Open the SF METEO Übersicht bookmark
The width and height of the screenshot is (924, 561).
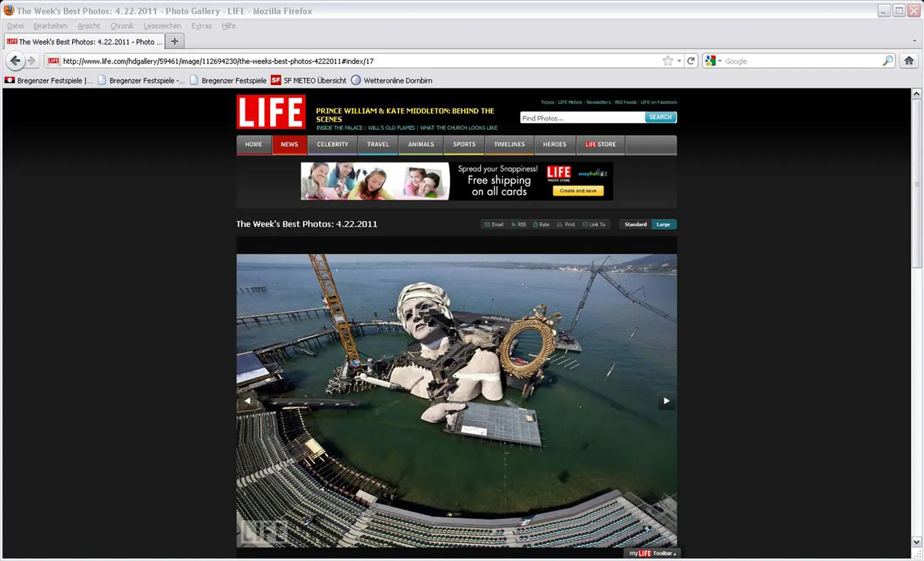309,80
